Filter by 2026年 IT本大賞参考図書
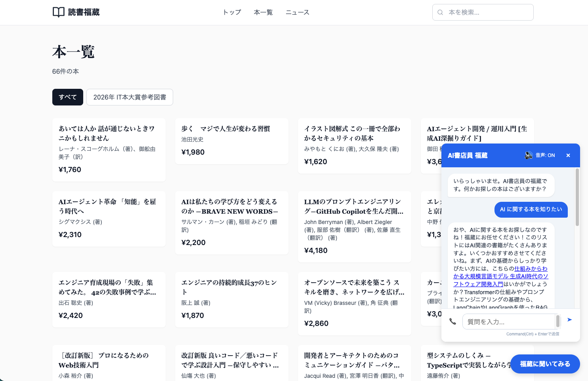Image resolution: width=588 pixels, height=381 pixels. click(130, 97)
